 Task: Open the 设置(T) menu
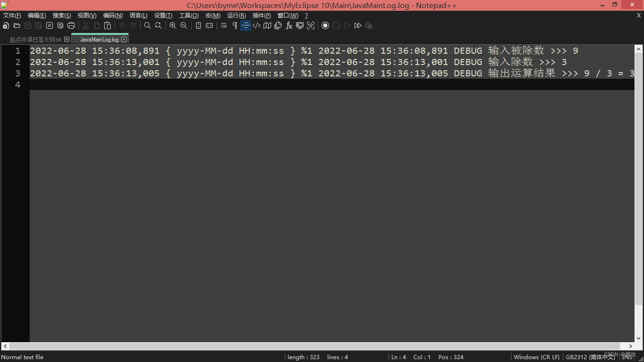point(163,16)
